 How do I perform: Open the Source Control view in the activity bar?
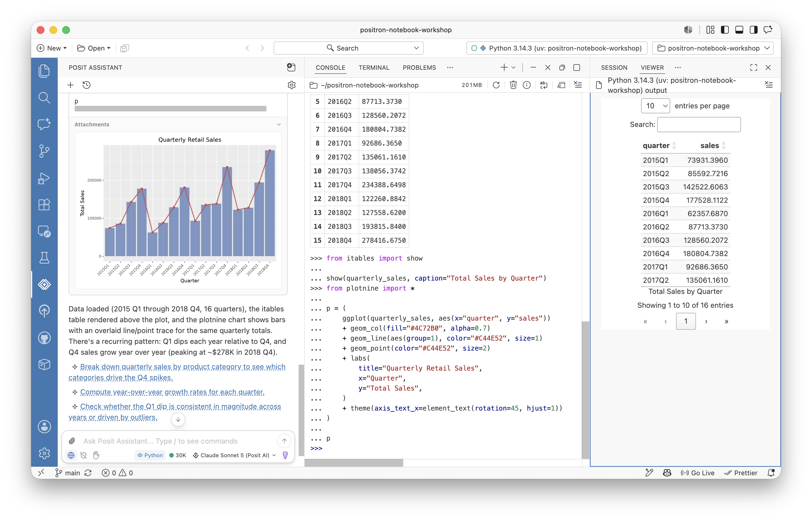pos(44,151)
